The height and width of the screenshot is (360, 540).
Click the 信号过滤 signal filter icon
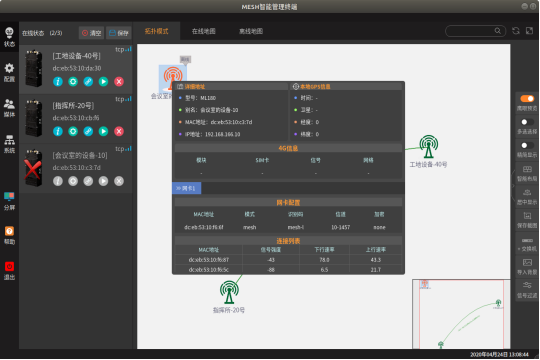pos(527,285)
